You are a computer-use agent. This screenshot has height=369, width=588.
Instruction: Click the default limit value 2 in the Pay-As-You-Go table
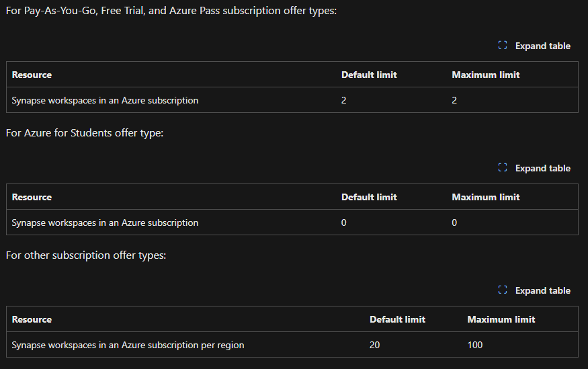click(344, 101)
